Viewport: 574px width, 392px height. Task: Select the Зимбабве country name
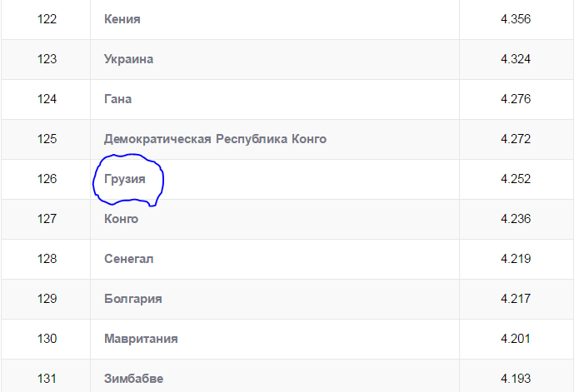point(133,379)
